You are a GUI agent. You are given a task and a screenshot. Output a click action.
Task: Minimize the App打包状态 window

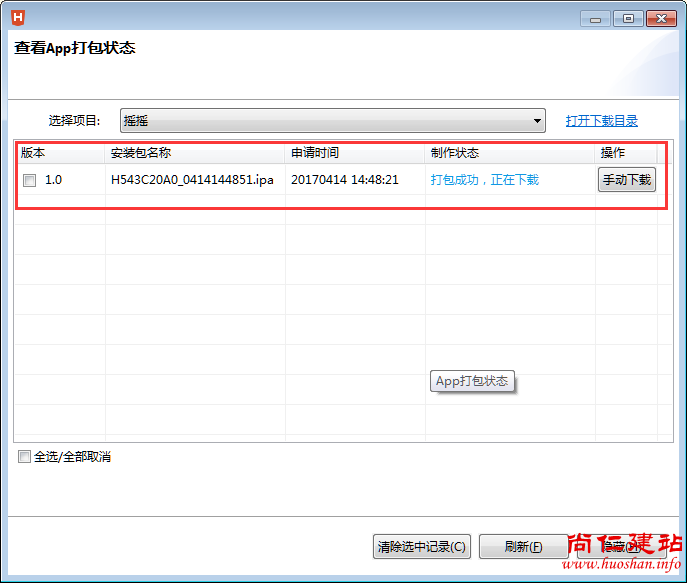(x=594, y=18)
